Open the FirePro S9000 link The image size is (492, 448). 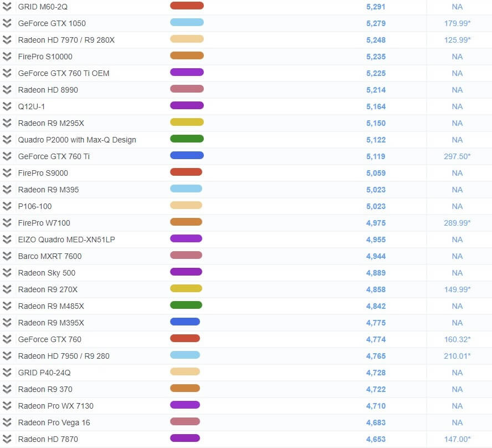43,173
